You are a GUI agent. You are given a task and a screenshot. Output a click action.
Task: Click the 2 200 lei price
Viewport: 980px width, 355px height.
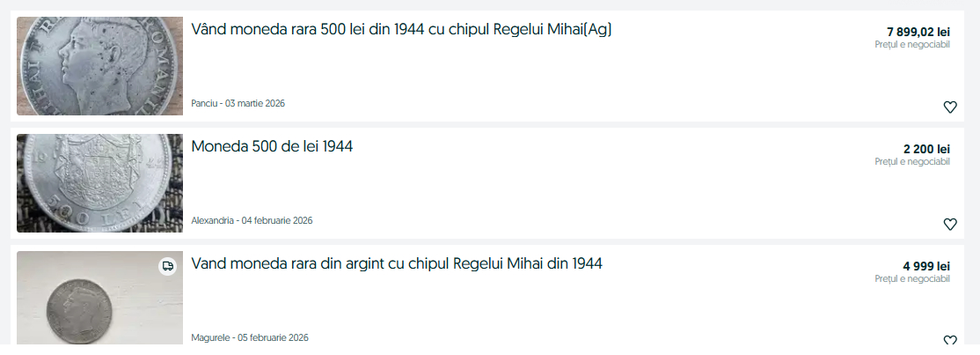click(x=926, y=150)
